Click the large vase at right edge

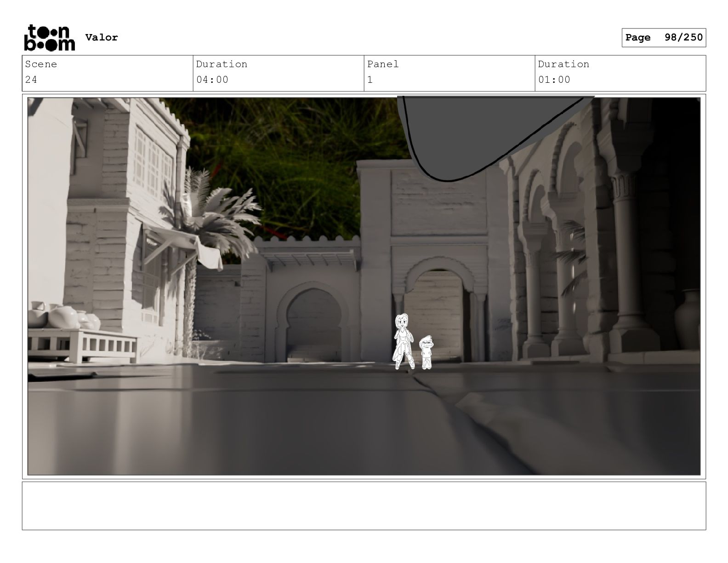[x=688, y=318]
